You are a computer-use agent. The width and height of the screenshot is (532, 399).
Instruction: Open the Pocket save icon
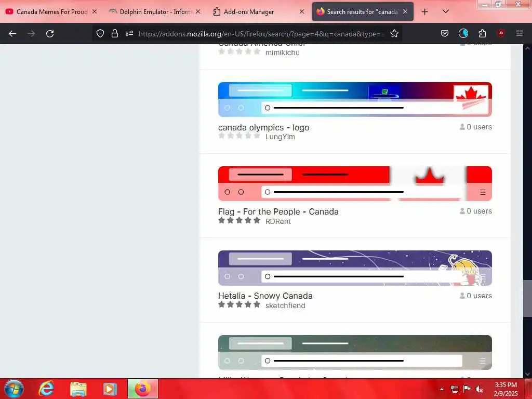445,34
